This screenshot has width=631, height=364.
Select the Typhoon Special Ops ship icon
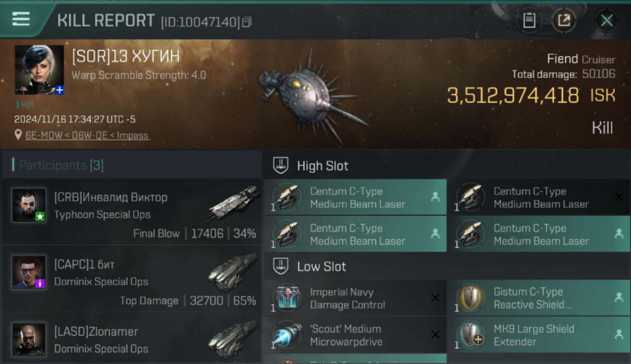pyautogui.click(x=233, y=204)
